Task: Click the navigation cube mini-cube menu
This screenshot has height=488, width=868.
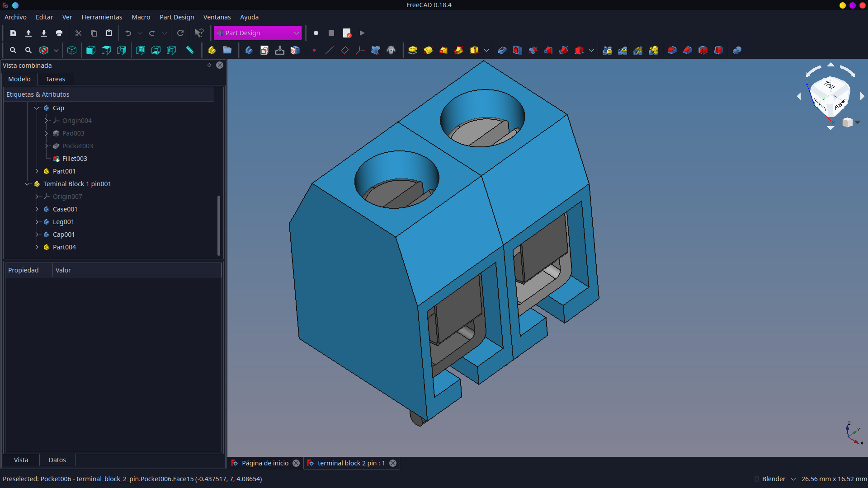Action: (850, 122)
